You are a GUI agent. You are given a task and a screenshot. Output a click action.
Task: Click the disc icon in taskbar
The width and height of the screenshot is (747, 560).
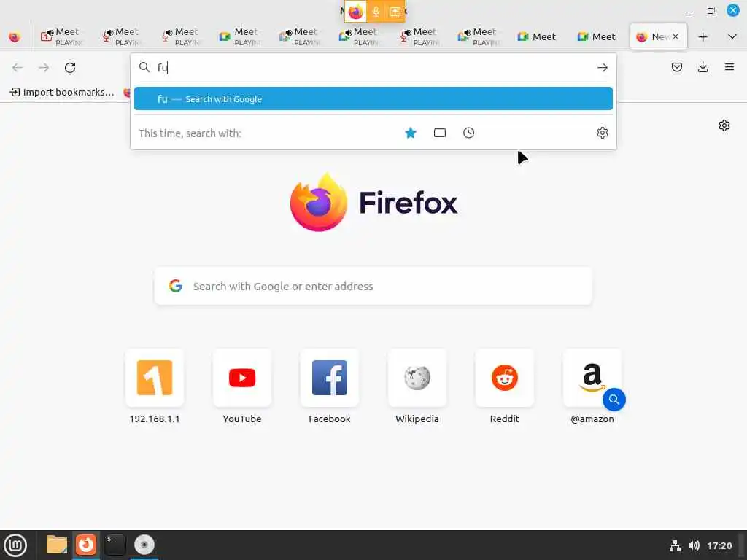coord(144,545)
